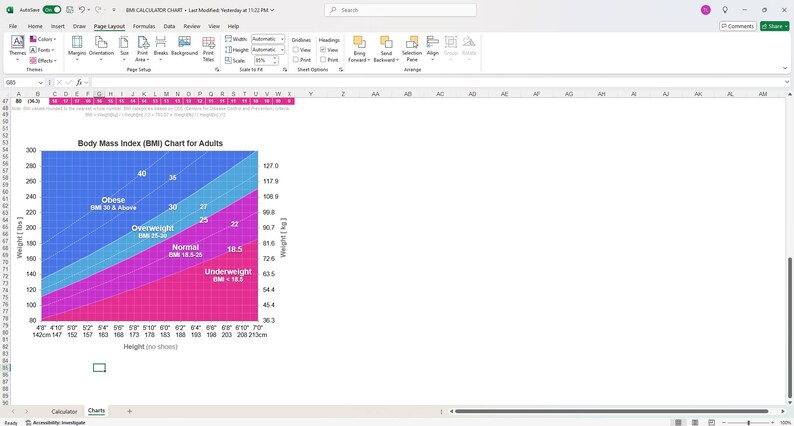The image size is (794, 426).
Task: Enable Gridlines Print checkbox
Action: tap(296, 59)
